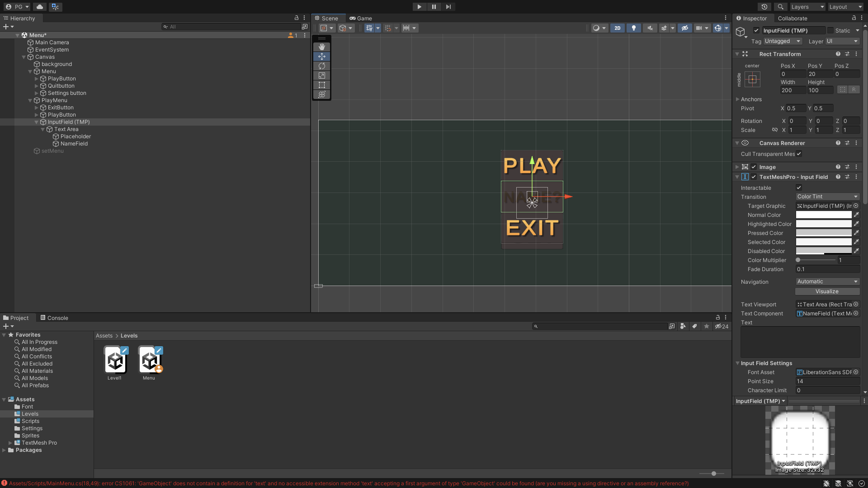868x488 pixels.
Task: Toggle 2D view mode in Scene
Action: pyautogui.click(x=617, y=28)
